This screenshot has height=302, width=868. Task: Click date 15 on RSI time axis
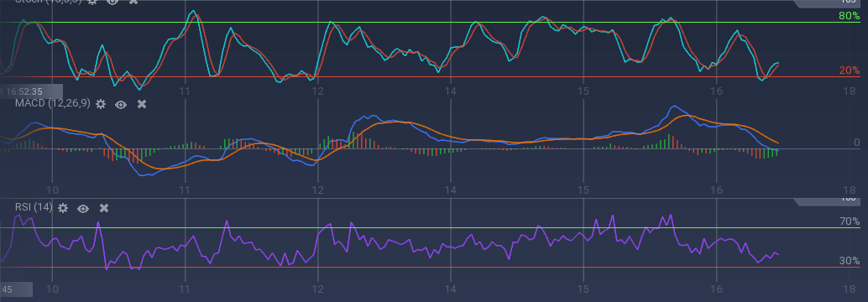pyautogui.click(x=583, y=289)
